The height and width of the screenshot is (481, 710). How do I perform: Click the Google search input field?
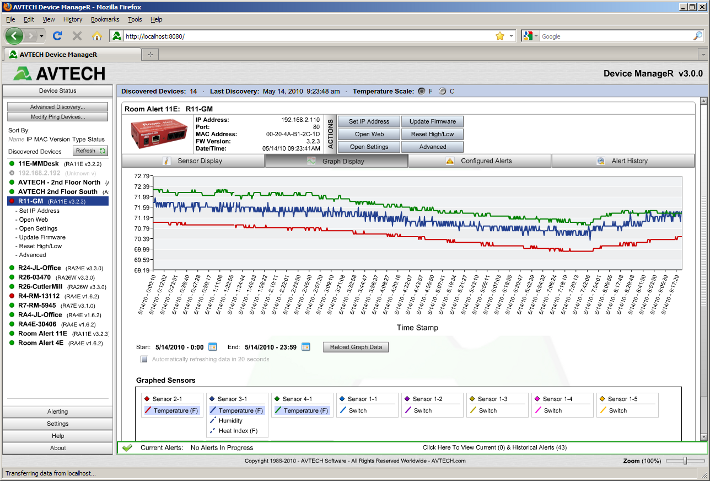[616, 36]
